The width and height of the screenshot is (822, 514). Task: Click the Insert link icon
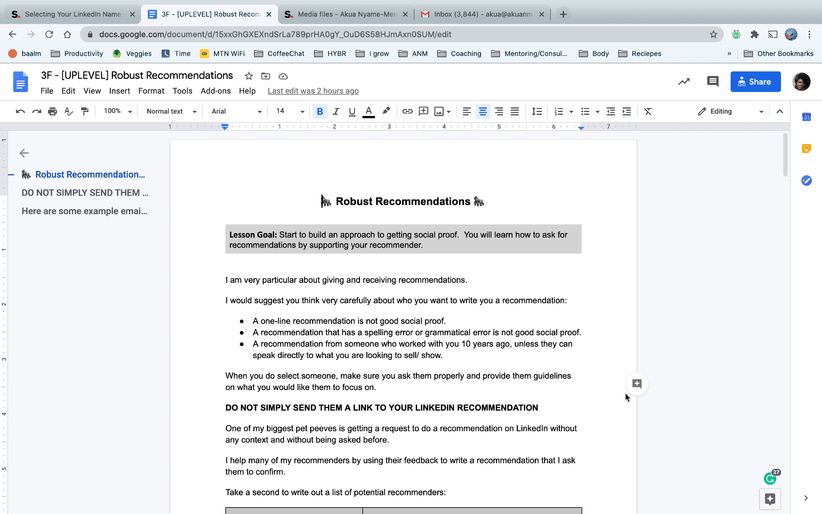[407, 111]
